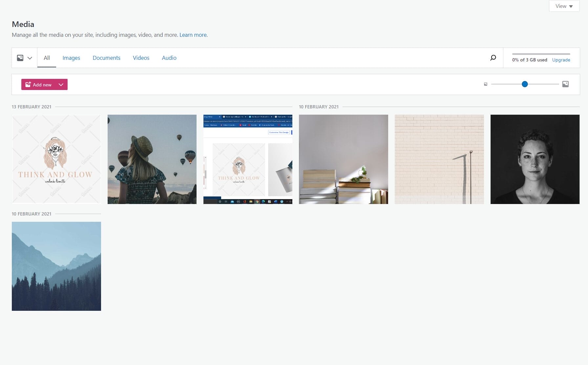
Task: Click the large thumbnail size icon
Action: click(565, 84)
